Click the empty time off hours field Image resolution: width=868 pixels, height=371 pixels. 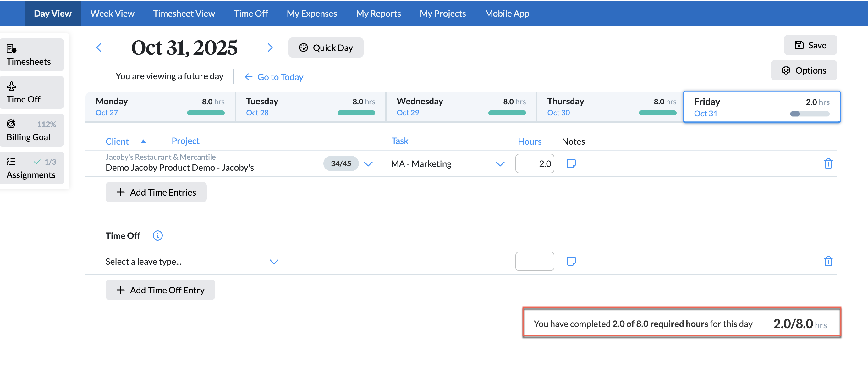(535, 262)
